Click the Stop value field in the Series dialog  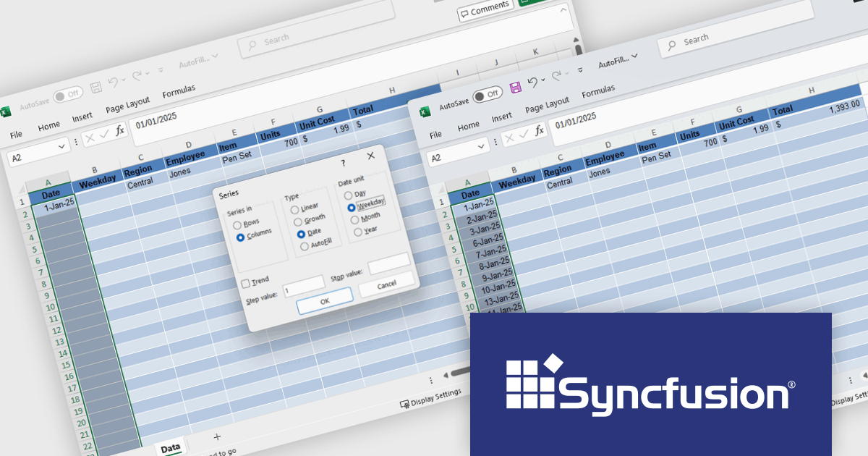[389, 264]
